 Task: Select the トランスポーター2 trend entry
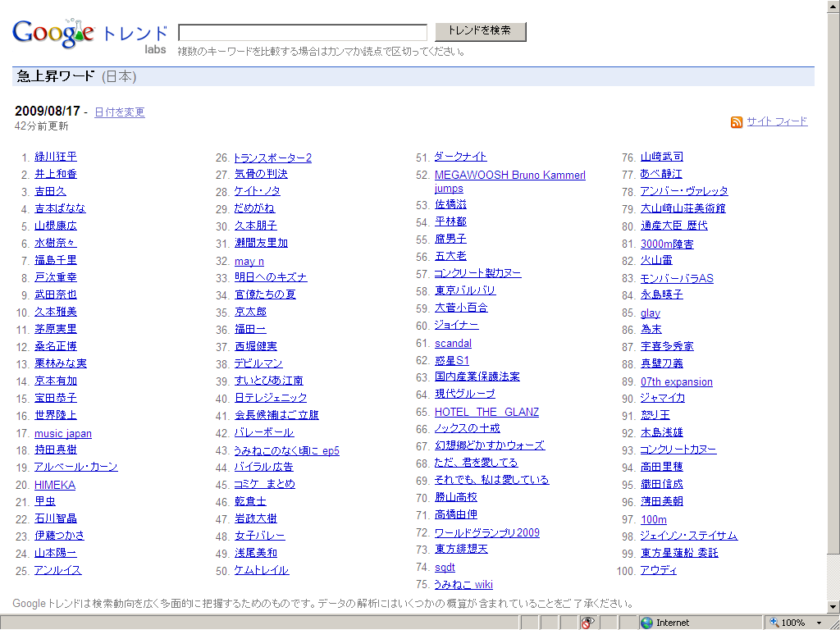tap(273, 157)
